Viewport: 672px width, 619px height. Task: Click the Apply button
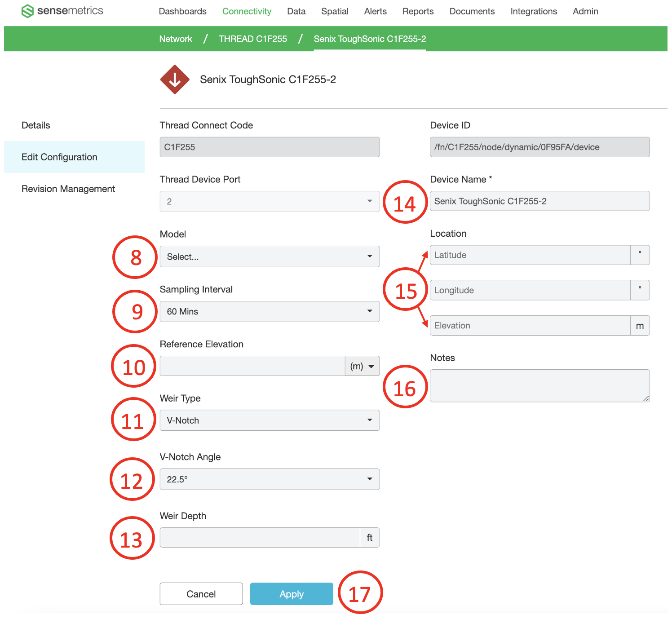pyautogui.click(x=292, y=594)
